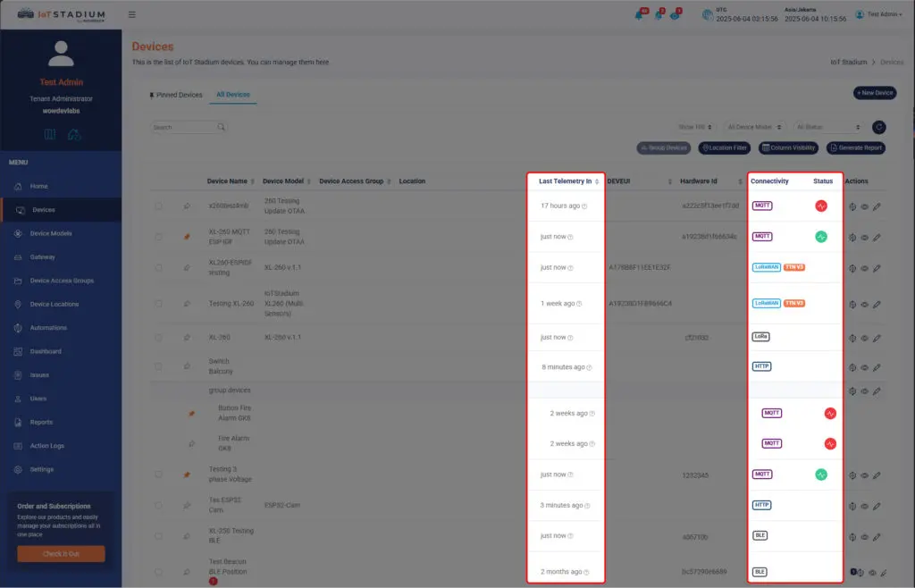Tick the checkbox for Switch Balcony
This screenshot has height=588, width=915.
[x=158, y=366]
